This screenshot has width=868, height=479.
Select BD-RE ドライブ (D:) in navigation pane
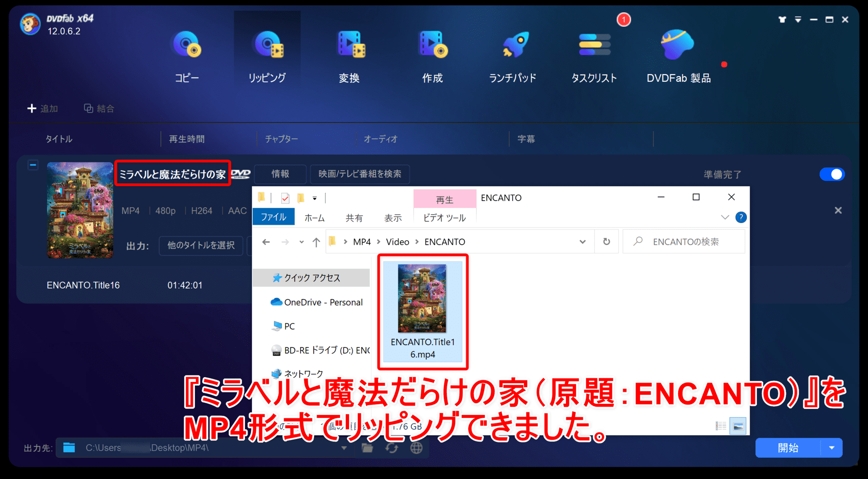(321, 350)
